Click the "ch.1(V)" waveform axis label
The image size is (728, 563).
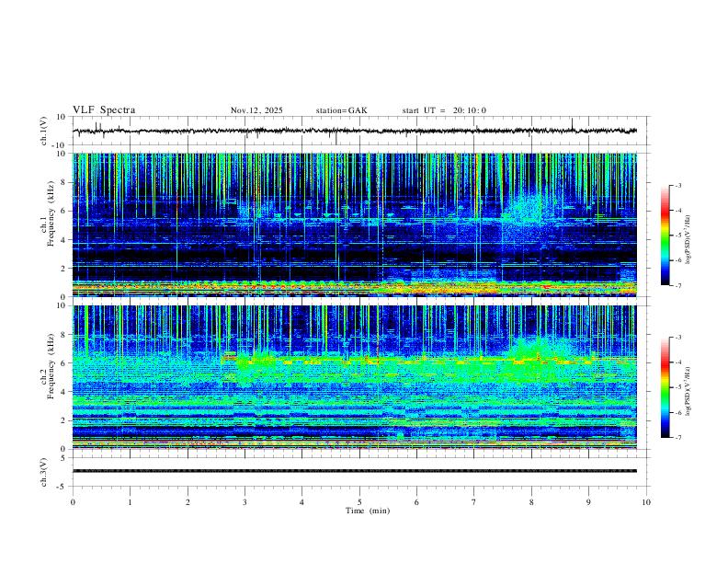point(44,131)
